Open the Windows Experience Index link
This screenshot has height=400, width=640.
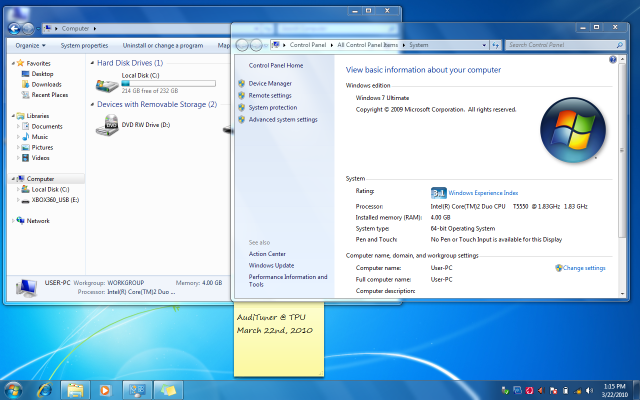[x=483, y=193]
